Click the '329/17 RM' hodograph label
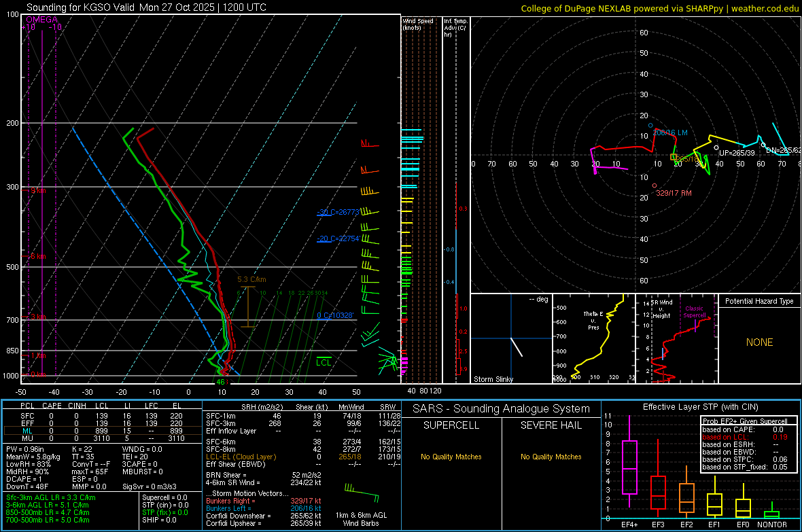 coord(674,193)
